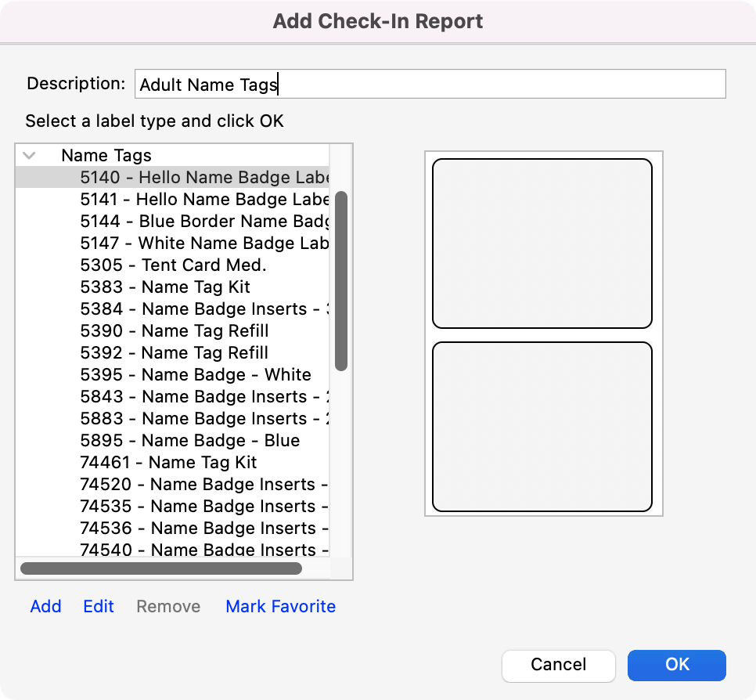756x700 pixels.
Task: Collapse the Name Tags category
Action: 28,155
